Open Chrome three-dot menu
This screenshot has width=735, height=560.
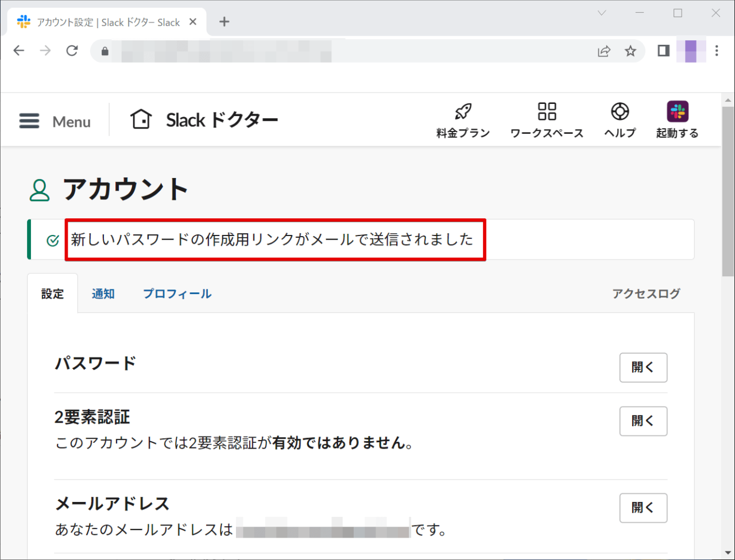(x=717, y=51)
